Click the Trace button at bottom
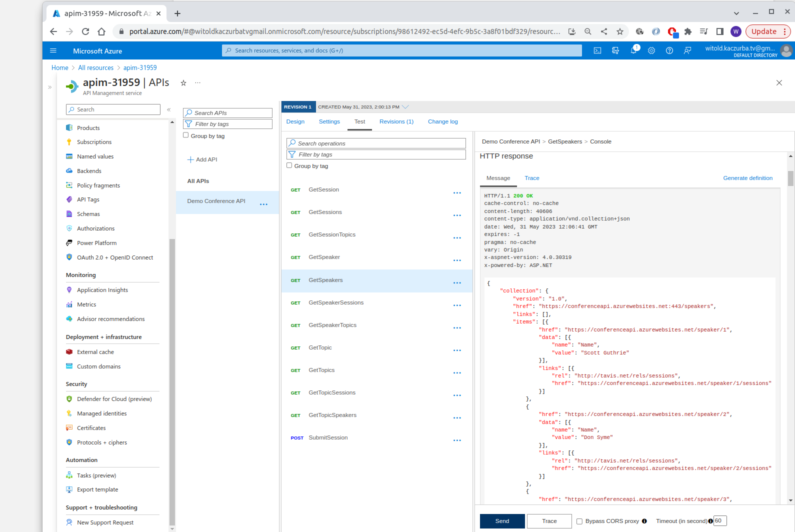795x532 pixels. [x=549, y=521]
